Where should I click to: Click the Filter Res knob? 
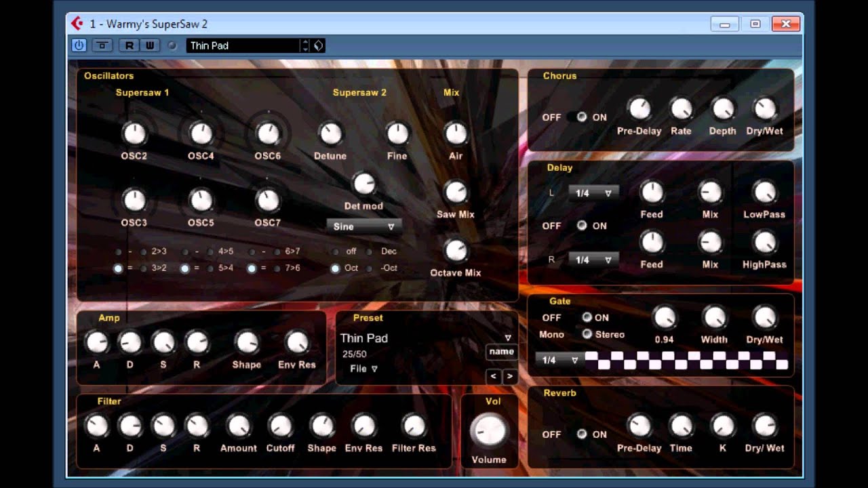tap(414, 426)
